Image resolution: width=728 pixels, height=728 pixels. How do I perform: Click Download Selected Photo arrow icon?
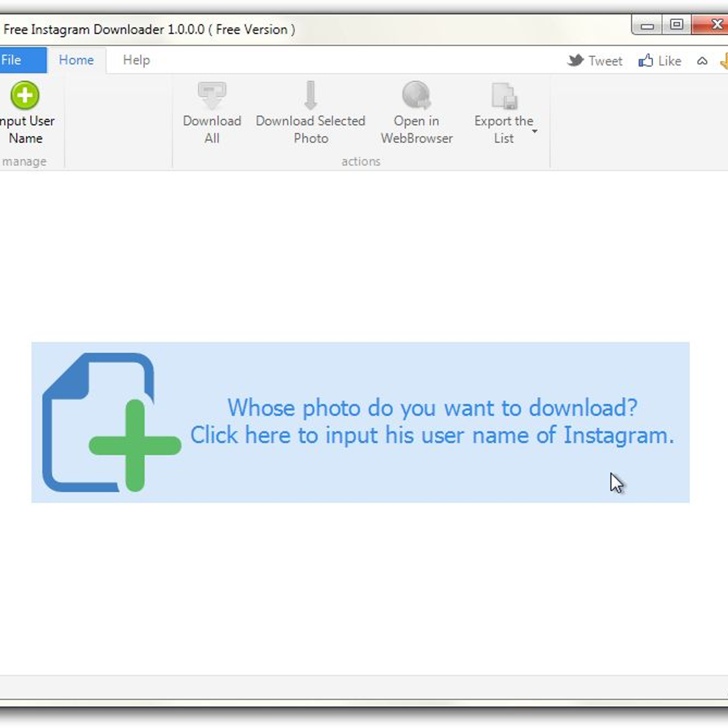tap(311, 96)
